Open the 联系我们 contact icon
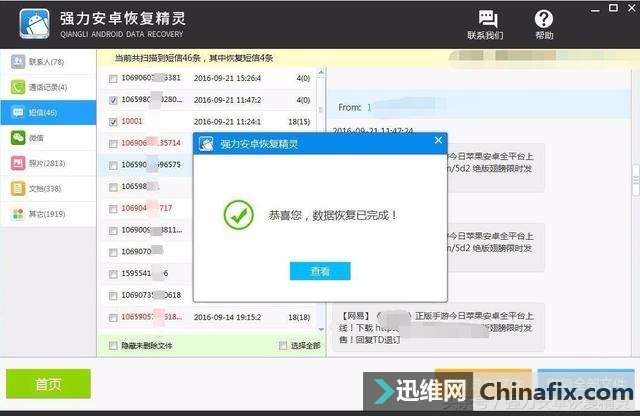This screenshot has width=640, height=416. 486,24
